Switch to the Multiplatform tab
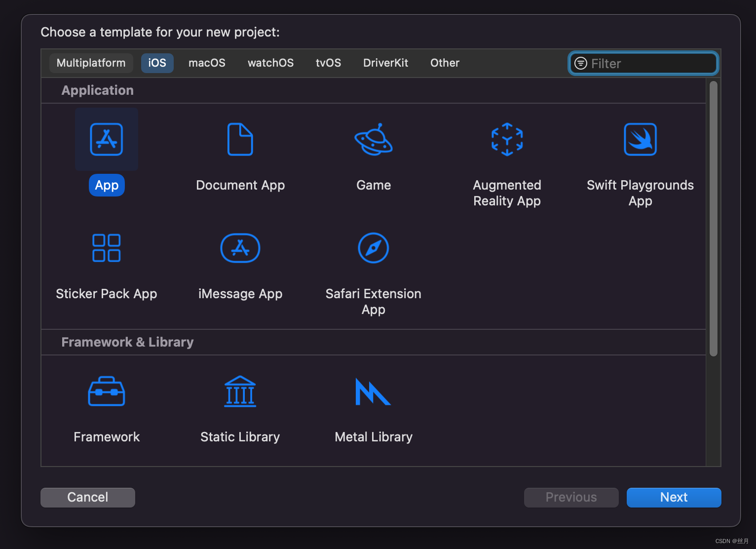The height and width of the screenshot is (549, 756). pyautogui.click(x=91, y=63)
